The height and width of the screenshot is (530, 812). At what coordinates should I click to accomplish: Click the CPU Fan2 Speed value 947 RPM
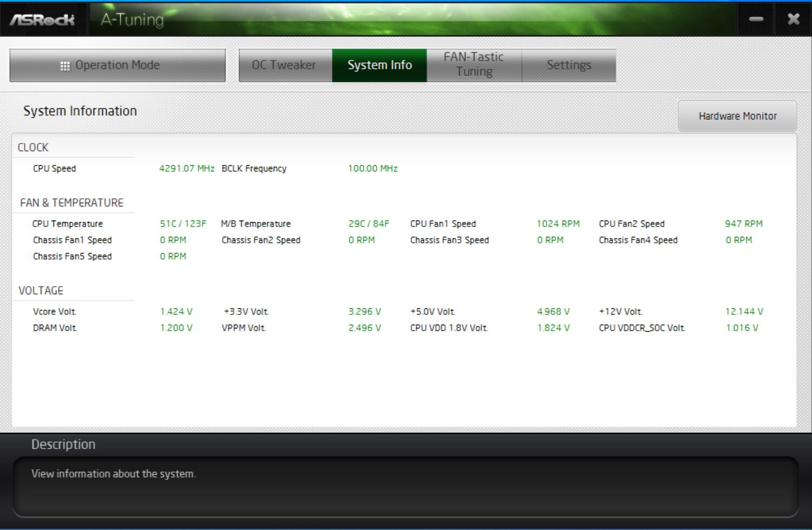click(744, 224)
